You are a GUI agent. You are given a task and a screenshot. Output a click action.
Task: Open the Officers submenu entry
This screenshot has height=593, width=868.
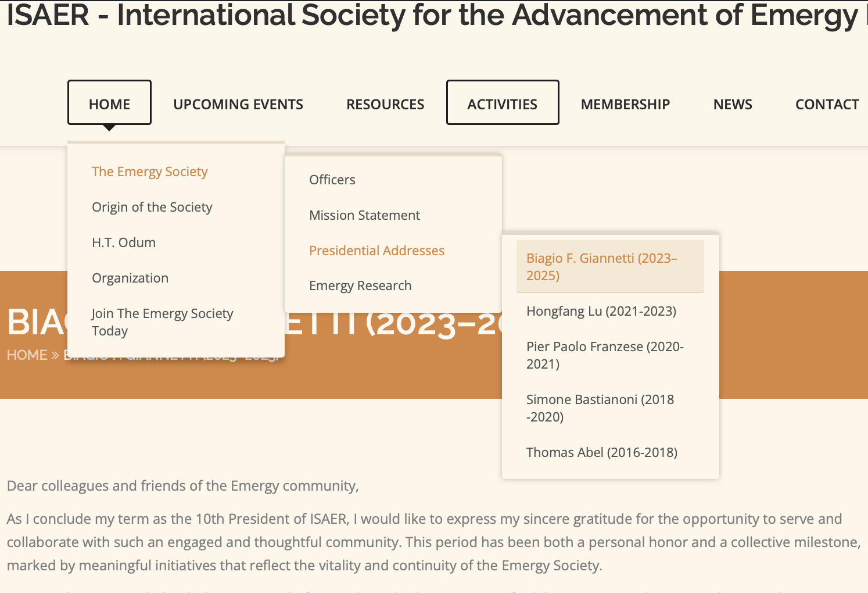332,180
